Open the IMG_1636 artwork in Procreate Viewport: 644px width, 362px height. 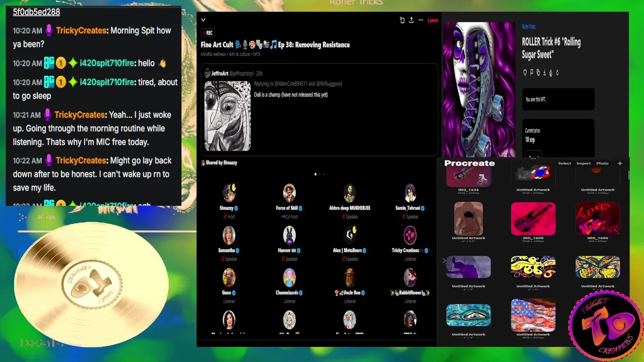point(468,177)
